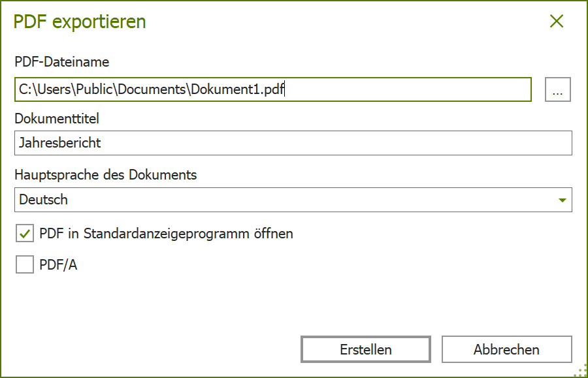
Task: Open file browser with the ... button
Action: click(558, 89)
